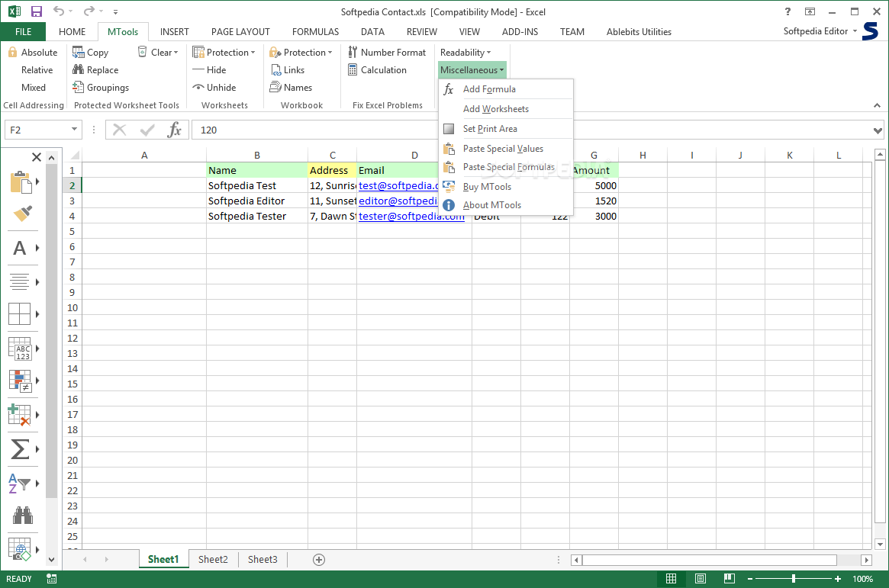Choose Add Worksheets from the menu
Screen dimensions: 889x588
tap(506, 109)
